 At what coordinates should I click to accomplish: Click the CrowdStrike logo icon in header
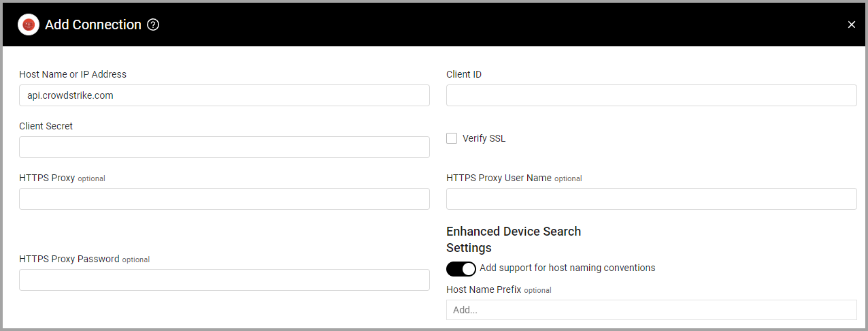tap(29, 25)
